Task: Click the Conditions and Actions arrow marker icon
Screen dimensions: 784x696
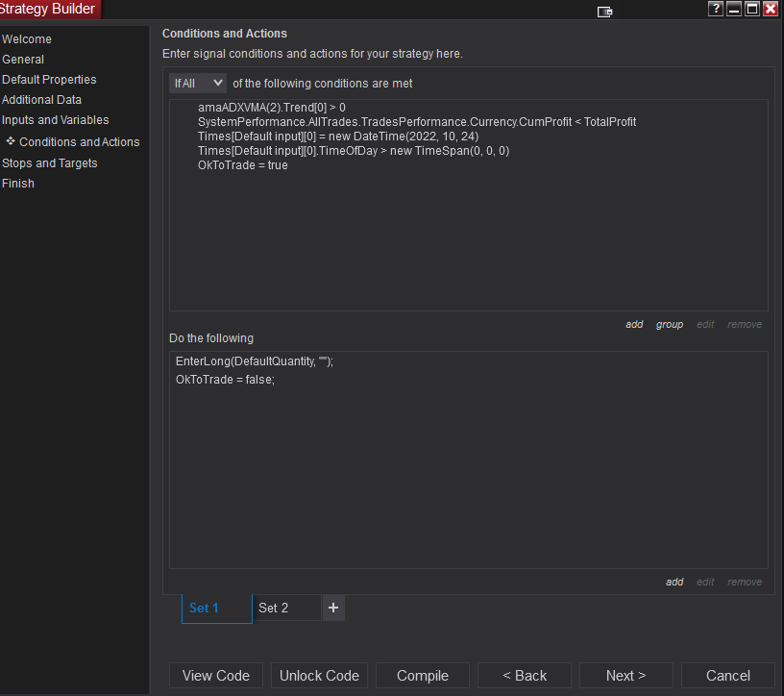Action: click(x=11, y=141)
